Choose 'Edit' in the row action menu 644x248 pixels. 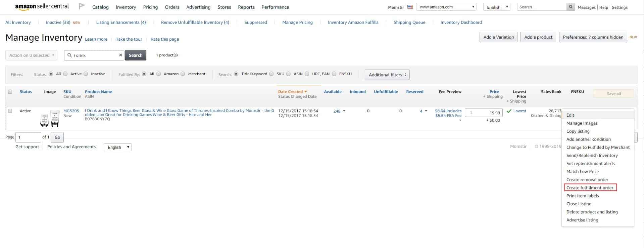(598, 115)
